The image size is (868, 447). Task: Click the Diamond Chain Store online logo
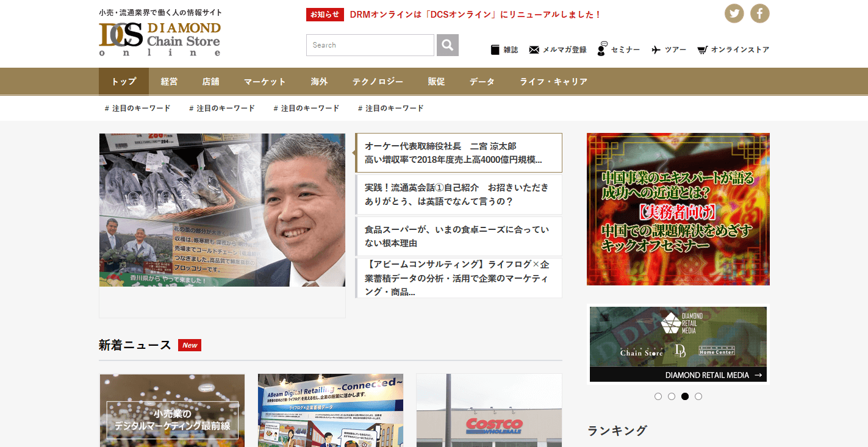160,39
